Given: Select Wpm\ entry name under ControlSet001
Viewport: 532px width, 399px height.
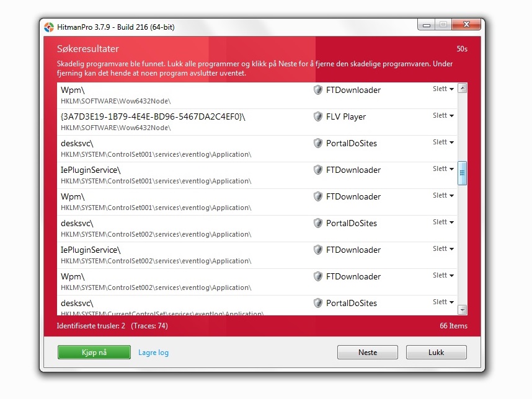Looking at the screenshot, I should click(x=73, y=196).
